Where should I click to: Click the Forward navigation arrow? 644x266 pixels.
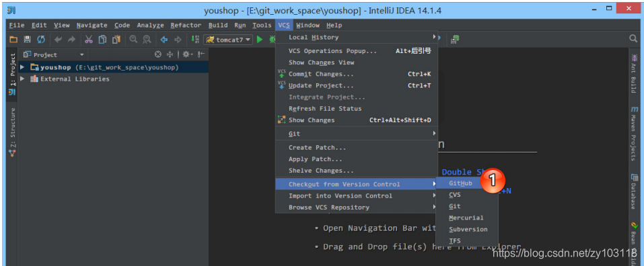[178, 40]
